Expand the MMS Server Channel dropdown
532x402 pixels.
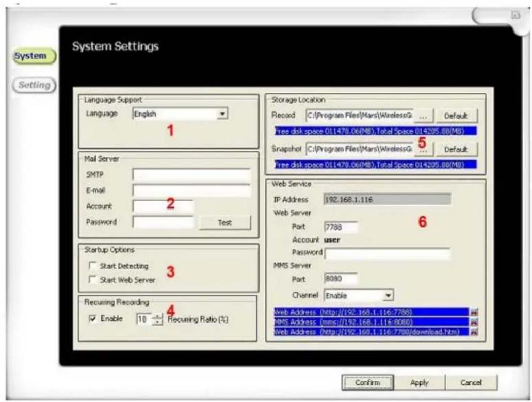(x=389, y=296)
